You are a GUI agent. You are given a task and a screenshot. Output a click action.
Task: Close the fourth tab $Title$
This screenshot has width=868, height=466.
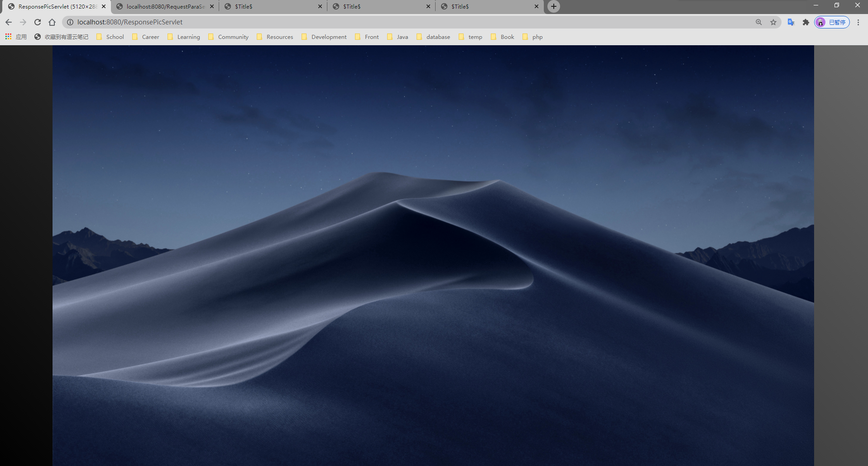coord(428,6)
